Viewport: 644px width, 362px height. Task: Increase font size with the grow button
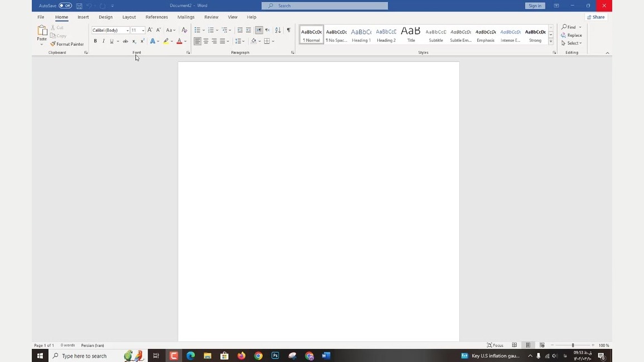pyautogui.click(x=150, y=30)
